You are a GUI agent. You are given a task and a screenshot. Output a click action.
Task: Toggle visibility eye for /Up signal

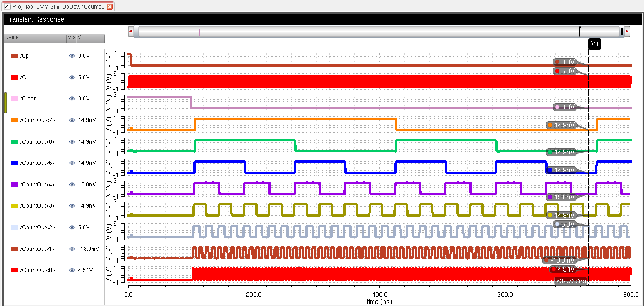(x=72, y=56)
